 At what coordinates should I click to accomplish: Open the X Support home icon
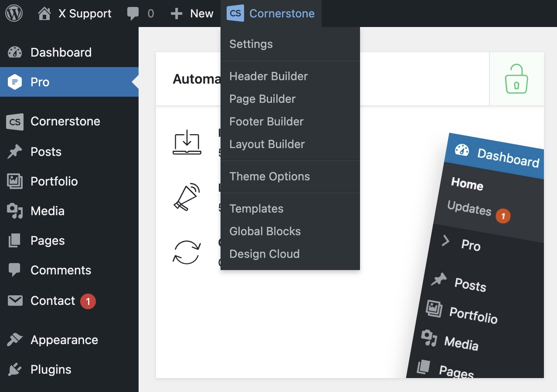coord(44,14)
